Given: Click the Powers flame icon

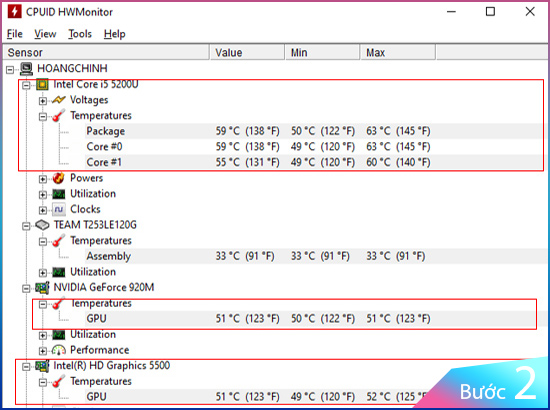Looking at the screenshot, I should pyautogui.click(x=59, y=178).
